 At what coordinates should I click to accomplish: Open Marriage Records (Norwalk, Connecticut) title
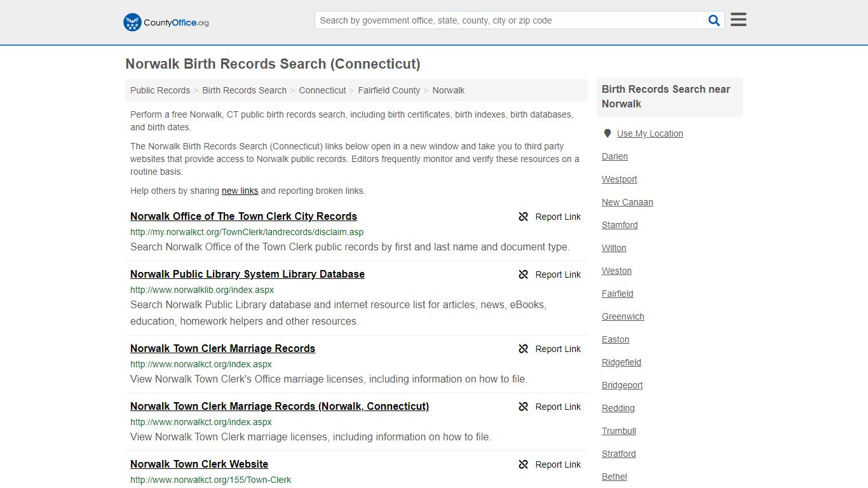pos(280,406)
